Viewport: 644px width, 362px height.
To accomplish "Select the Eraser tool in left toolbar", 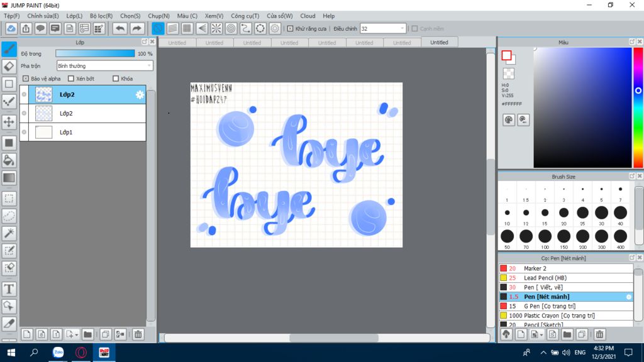I will pyautogui.click(x=9, y=67).
